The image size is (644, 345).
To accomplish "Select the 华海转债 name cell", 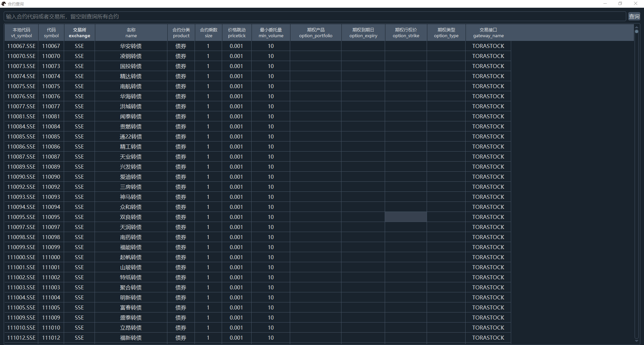I will (x=131, y=96).
